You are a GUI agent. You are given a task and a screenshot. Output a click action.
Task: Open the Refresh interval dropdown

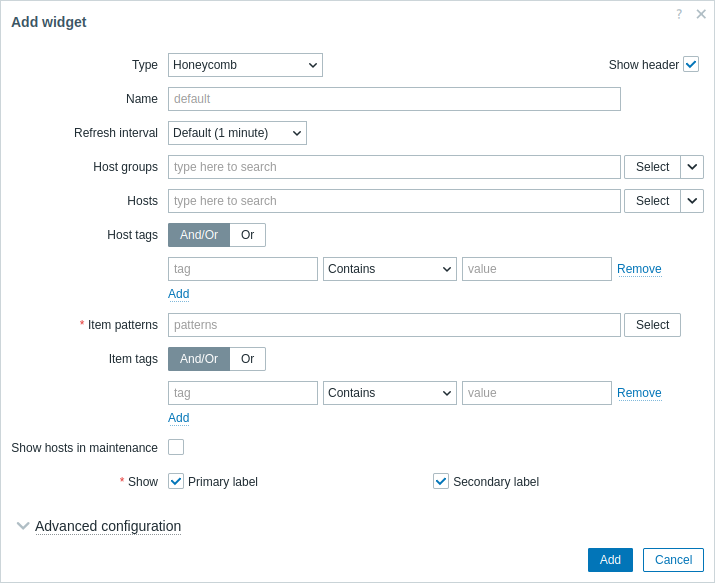coord(237,133)
